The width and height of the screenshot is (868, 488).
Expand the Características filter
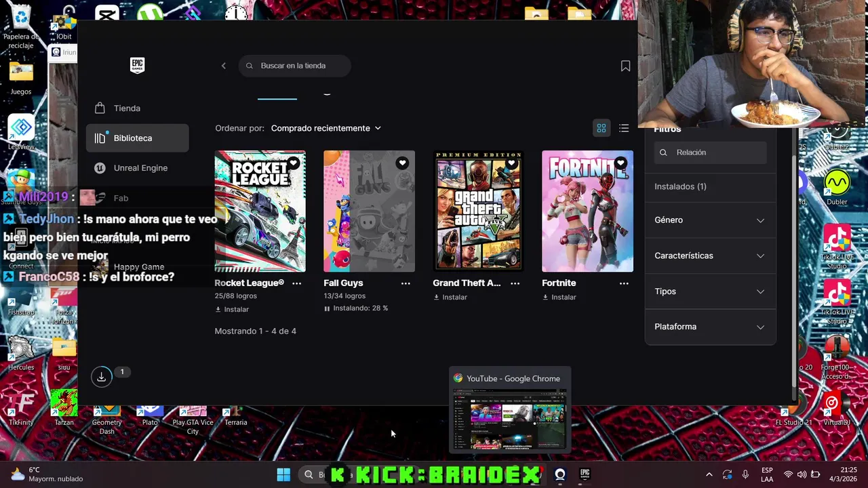tap(710, 256)
